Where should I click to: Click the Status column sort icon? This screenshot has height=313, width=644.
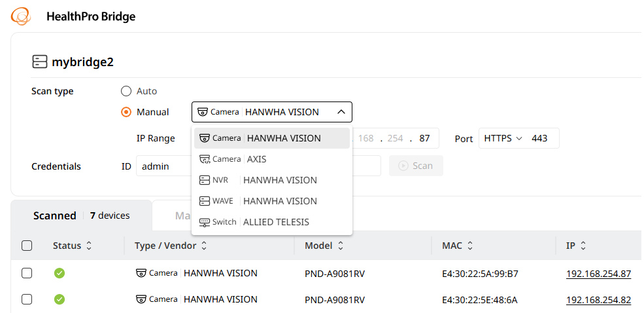(89, 246)
